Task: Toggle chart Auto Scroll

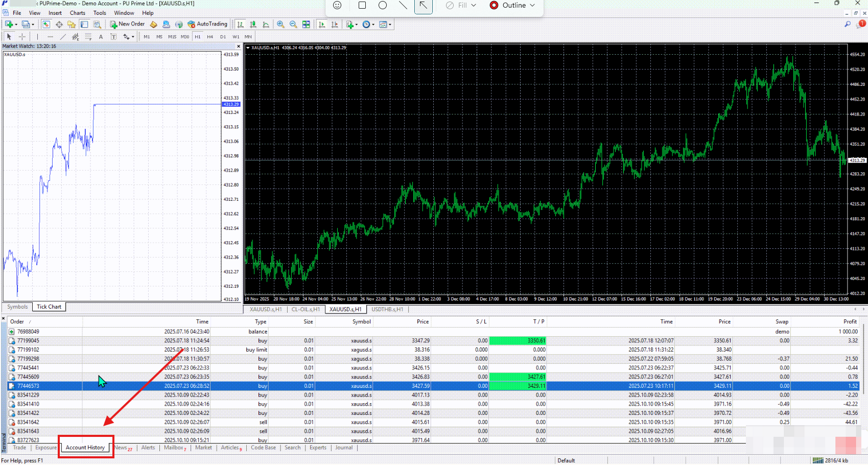Action: [x=321, y=24]
